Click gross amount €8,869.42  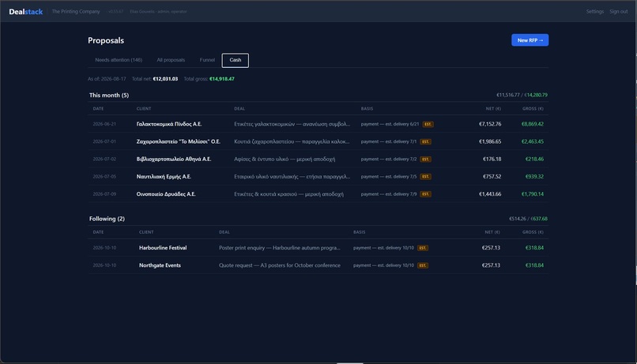(x=532, y=124)
